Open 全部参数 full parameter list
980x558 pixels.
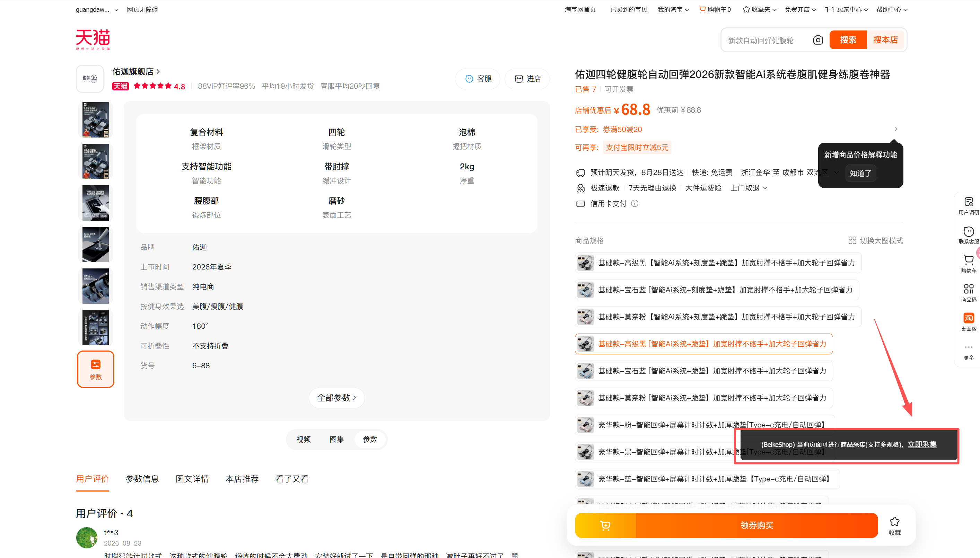(x=336, y=398)
